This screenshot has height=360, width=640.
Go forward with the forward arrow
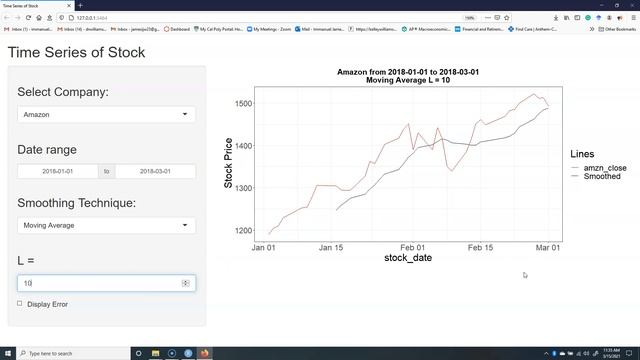tap(17, 18)
